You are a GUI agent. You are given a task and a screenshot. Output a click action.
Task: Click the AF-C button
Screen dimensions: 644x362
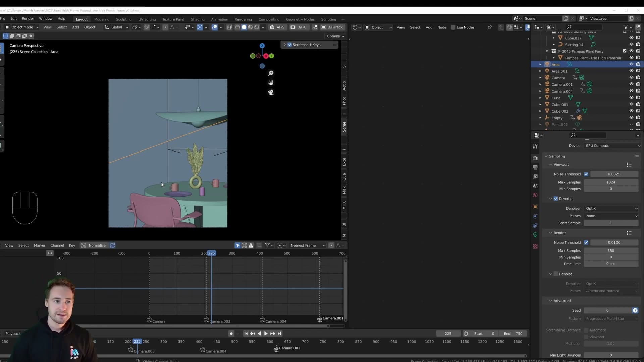[x=299, y=27]
